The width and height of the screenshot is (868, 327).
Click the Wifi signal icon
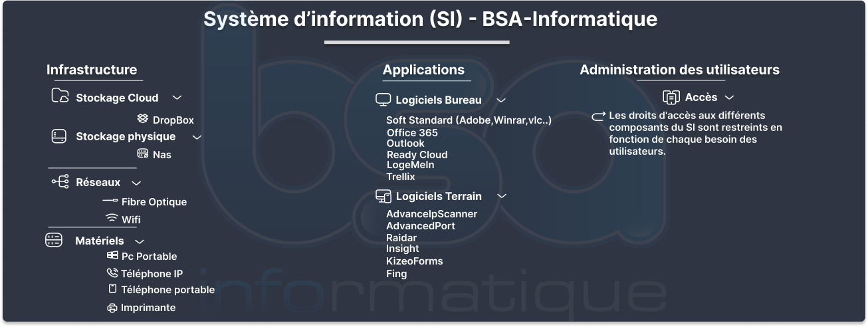tap(111, 219)
